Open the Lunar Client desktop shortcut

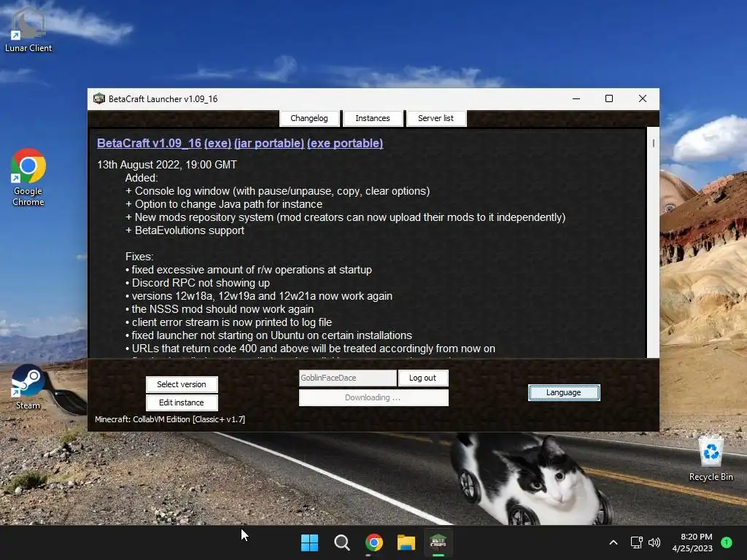tap(28, 28)
